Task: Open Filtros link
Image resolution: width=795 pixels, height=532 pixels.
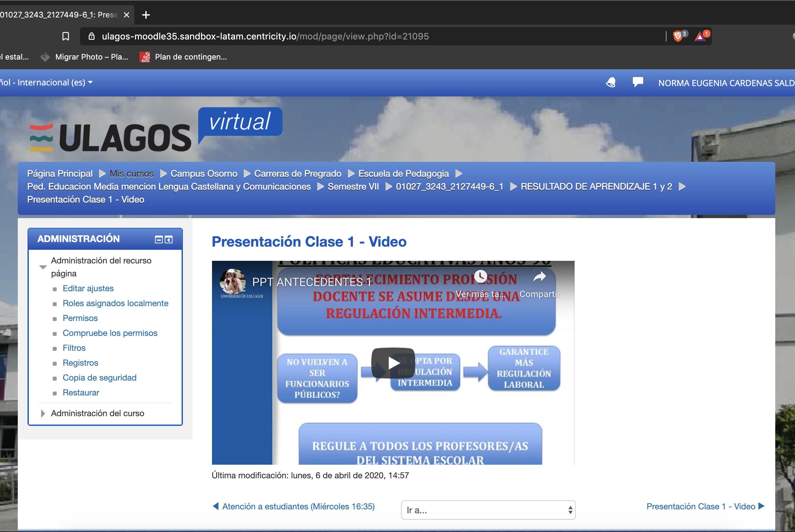Action: click(74, 348)
